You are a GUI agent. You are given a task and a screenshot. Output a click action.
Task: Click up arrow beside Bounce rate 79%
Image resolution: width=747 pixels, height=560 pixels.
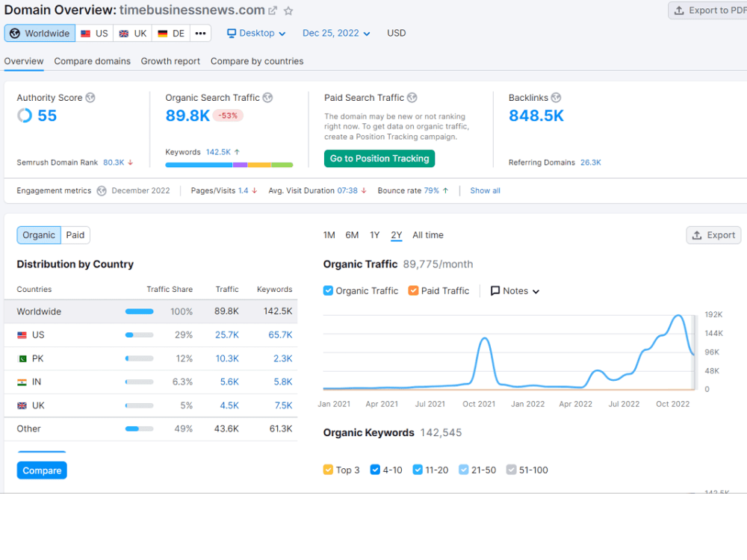[x=445, y=190]
